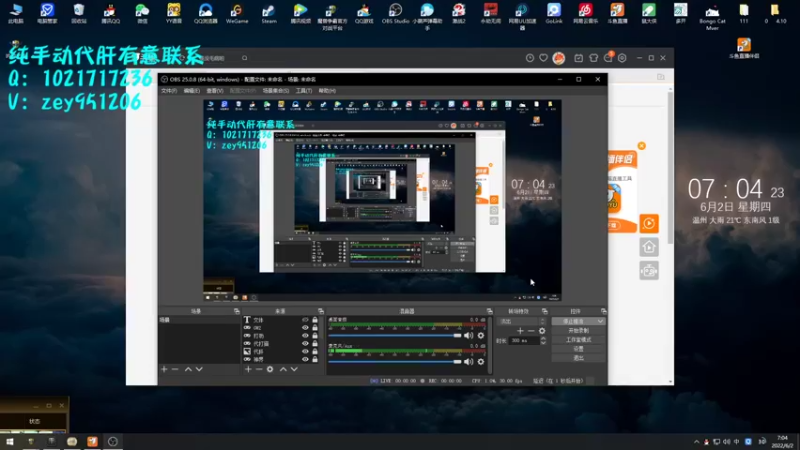The height and width of the screenshot is (450, 800).
Task: Pop out the Scene Transitions dock panel
Action: (544, 311)
